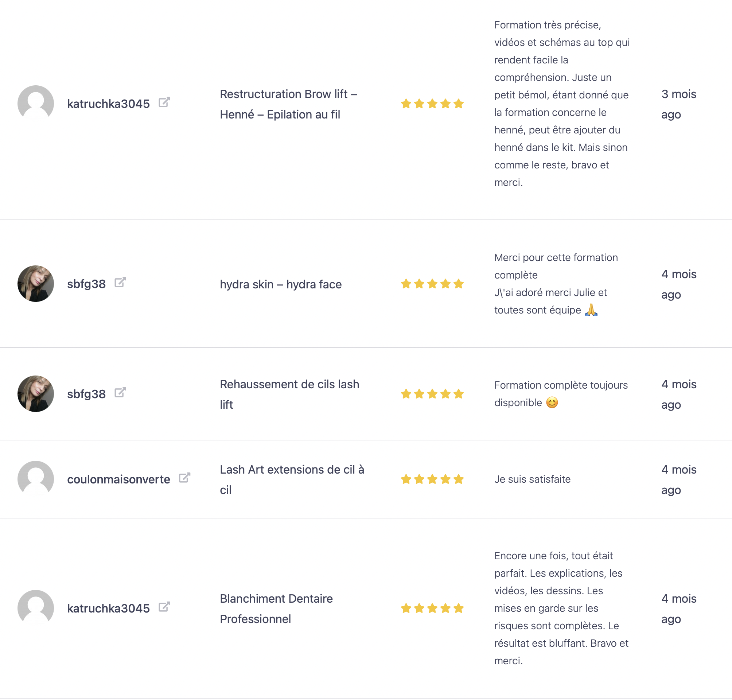Image resolution: width=732 pixels, height=700 pixels.
Task: Open external link icon for sbfg38 Rehaussement review
Action: (x=120, y=393)
